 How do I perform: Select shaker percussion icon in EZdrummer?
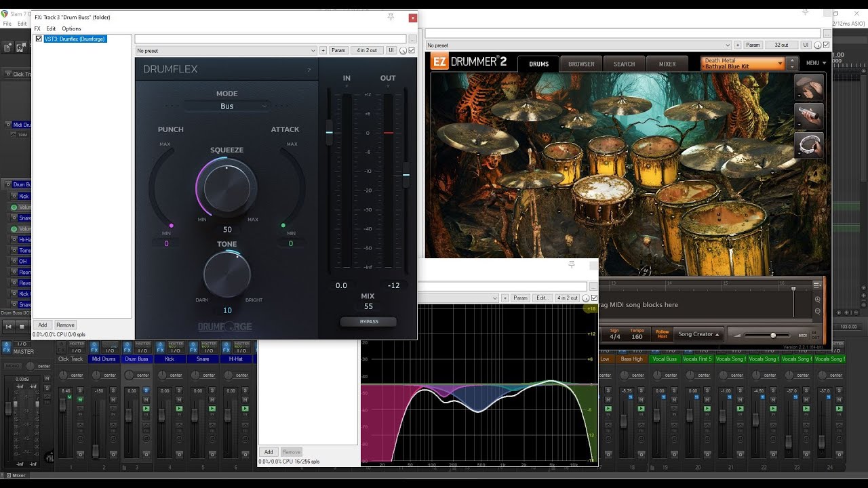(809, 116)
